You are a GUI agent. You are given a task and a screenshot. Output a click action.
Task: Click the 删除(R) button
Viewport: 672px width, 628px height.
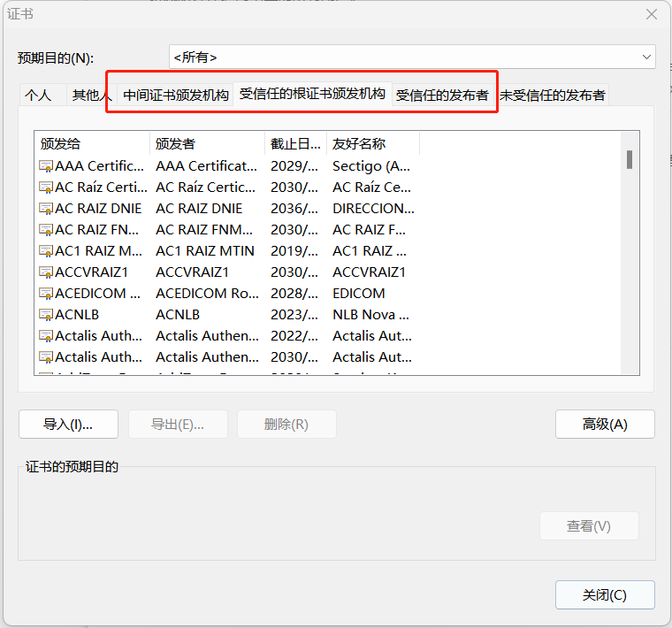pyautogui.click(x=286, y=425)
